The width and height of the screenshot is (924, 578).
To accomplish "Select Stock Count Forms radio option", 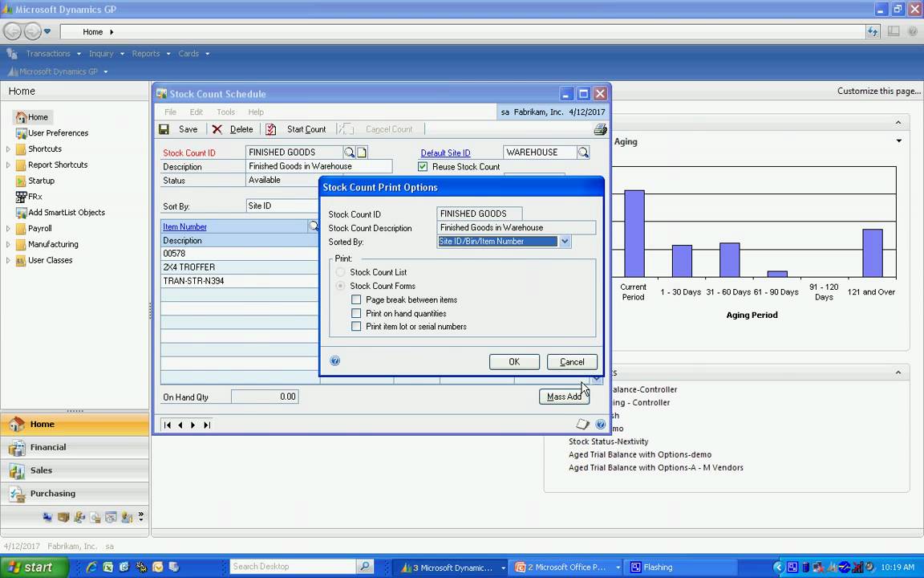I will (x=340, y=286).
